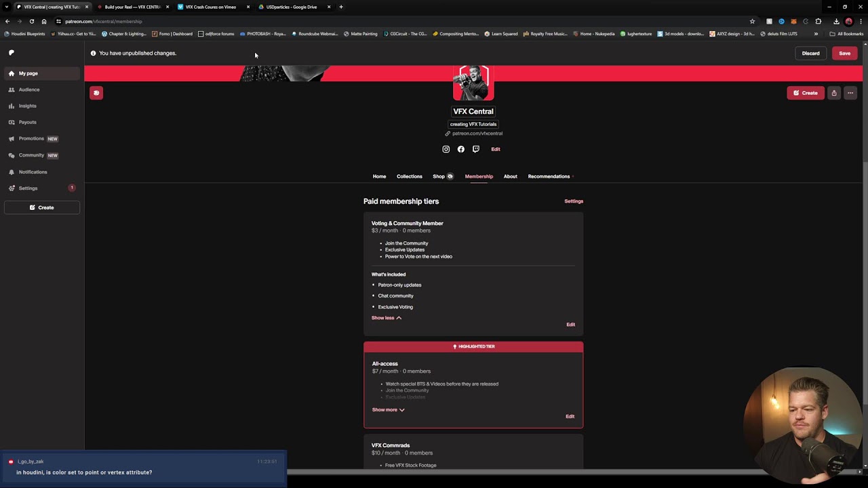This screenshot has height=488, width=868.
Task: Click the browser address bar
Action: 400,21
